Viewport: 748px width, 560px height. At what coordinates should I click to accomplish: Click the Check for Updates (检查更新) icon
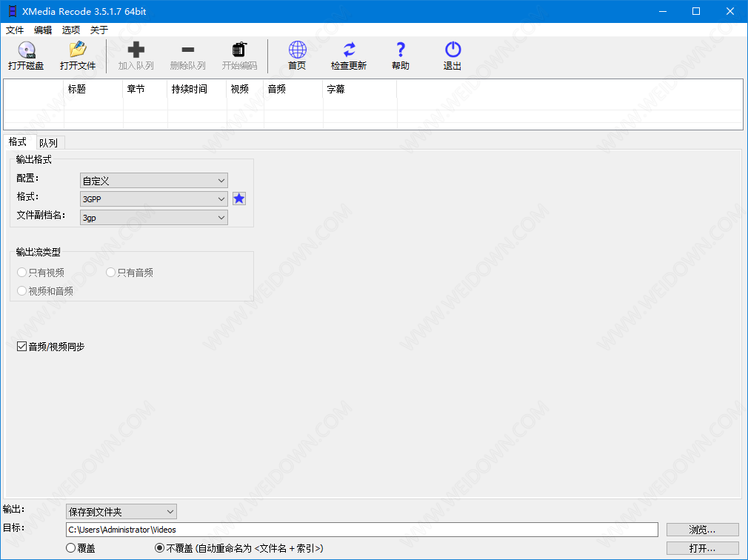pyautogui.click(x=349, y=51)
